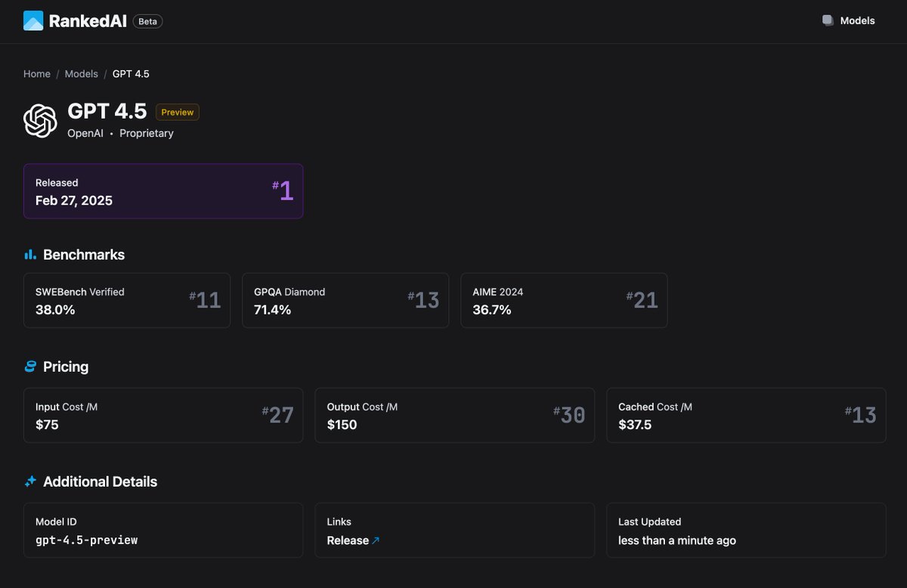Click the Pricing coins icon
Image resolution: width=907 pixels, height=588 pixels.
[30, 367]
